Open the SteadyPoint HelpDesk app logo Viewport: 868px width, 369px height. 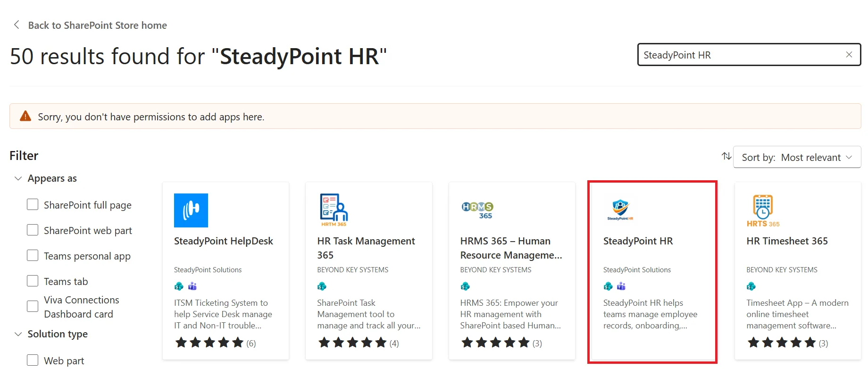(x=191, y=210)
